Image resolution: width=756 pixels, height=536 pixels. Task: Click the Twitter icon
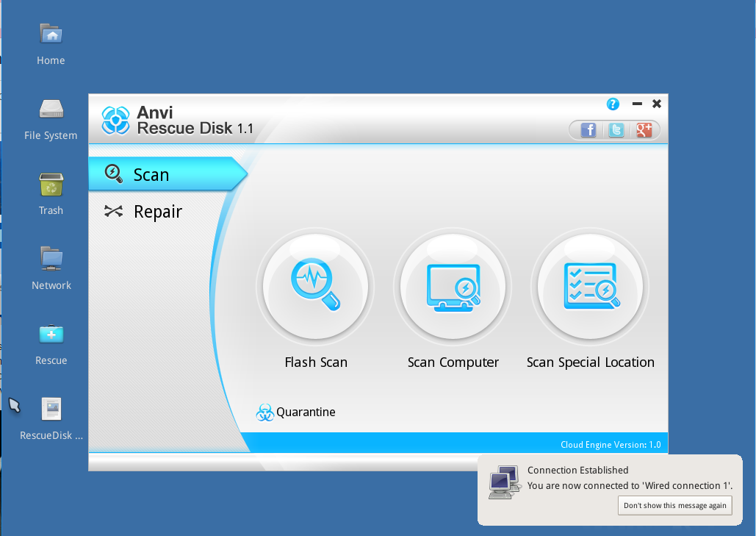(x=616, y=130)
